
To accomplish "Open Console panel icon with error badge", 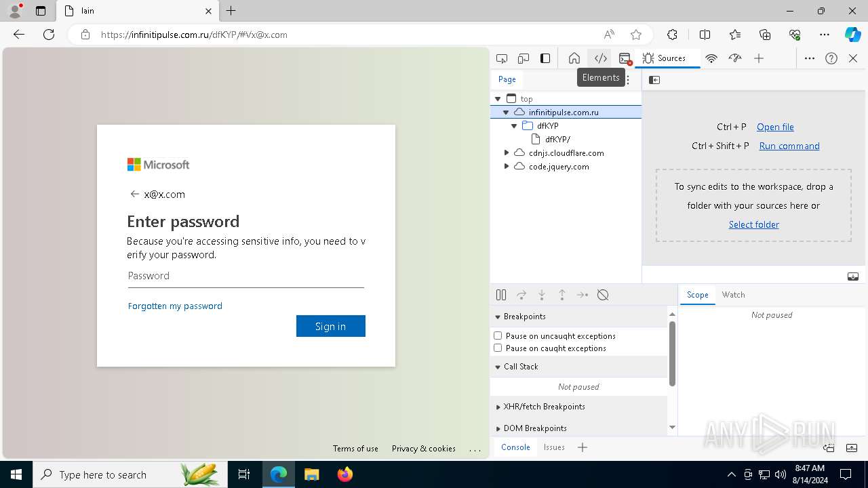I will click(625, 58).
